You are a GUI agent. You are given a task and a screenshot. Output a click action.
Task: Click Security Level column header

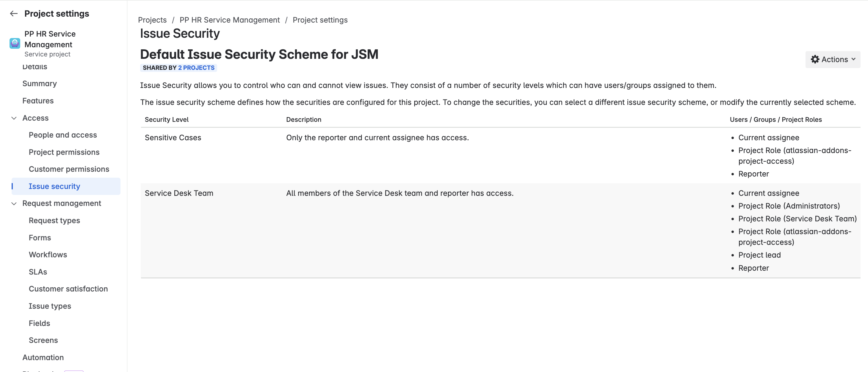(167, 119)
